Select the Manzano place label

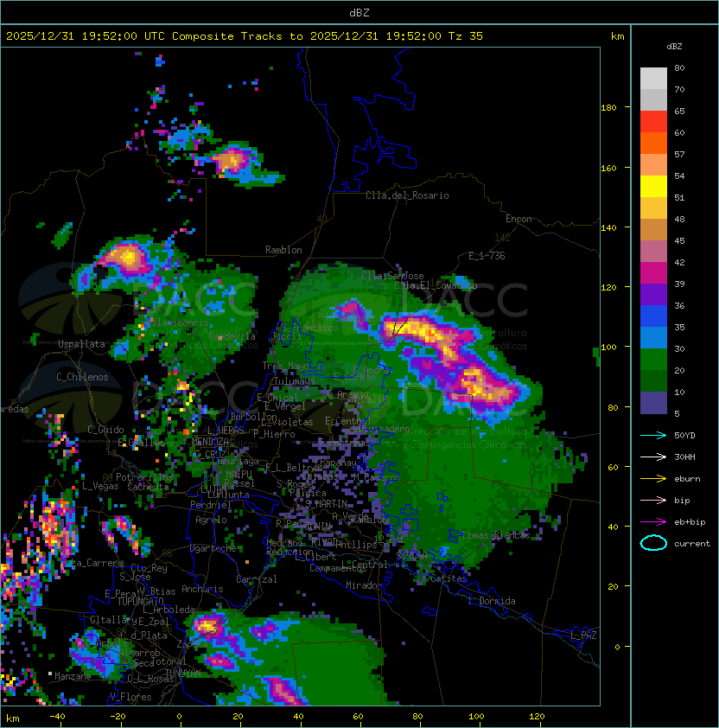(73, 676)
